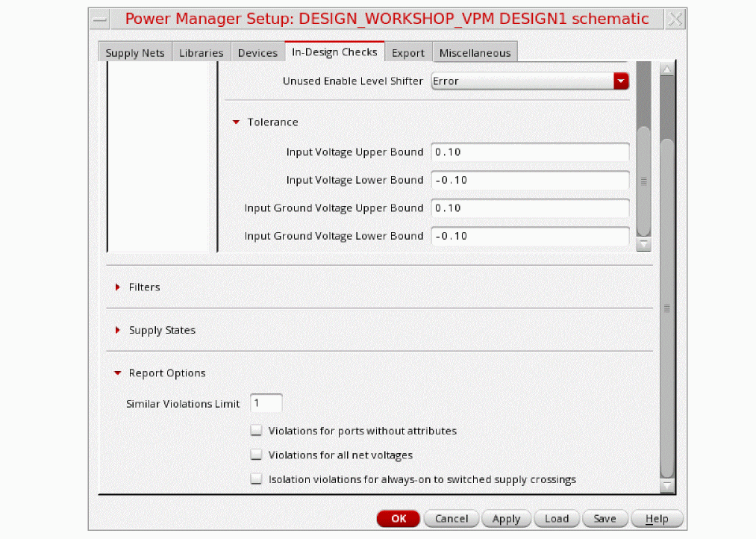Screen dimensions: 756x539
Task: Click outer scrollbar up arrow
Action: coord(667,69)
